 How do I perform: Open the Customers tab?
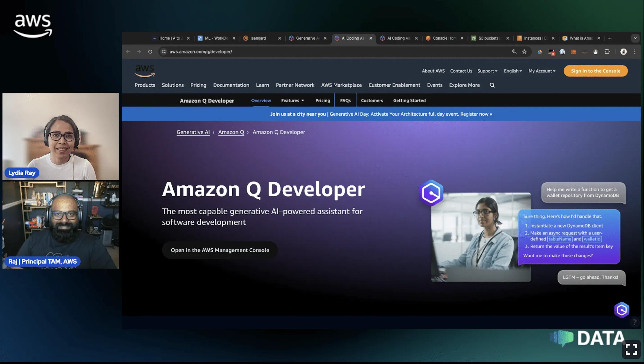click(x=372, y=101)
